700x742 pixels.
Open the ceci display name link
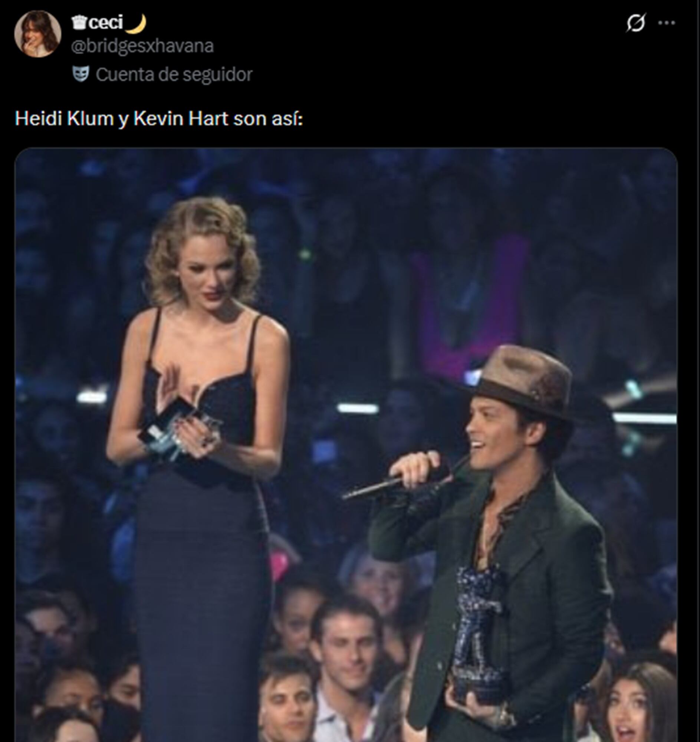[106, 23]
